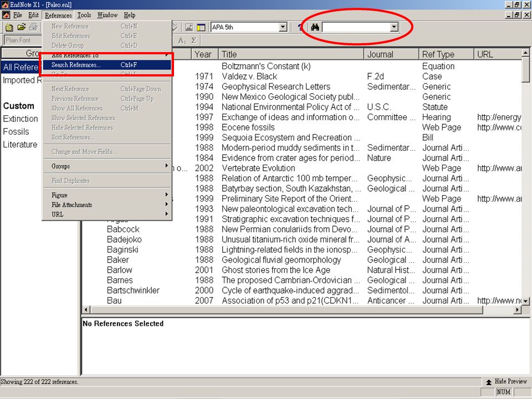The width and height of the screenshot is (532, 399).
Task: Click the year "2007" cell
Action: point(204,300)
